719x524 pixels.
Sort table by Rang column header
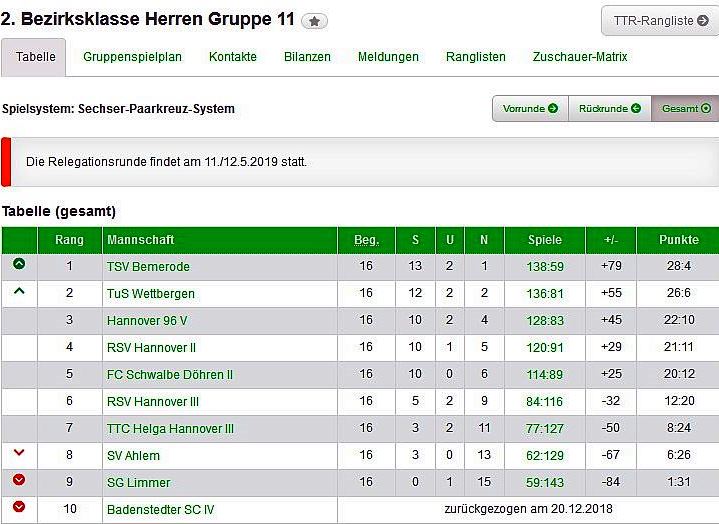pyautogui.click(x=69, y=240)
